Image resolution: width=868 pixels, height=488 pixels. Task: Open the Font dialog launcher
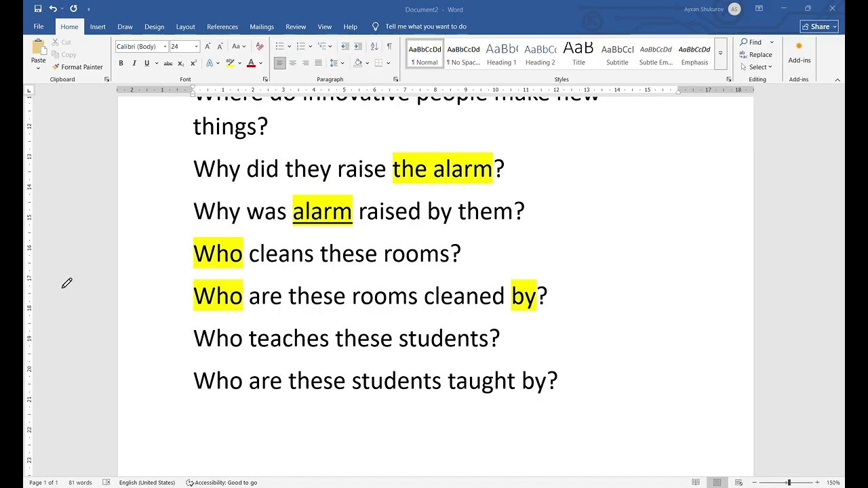[265, 79]
